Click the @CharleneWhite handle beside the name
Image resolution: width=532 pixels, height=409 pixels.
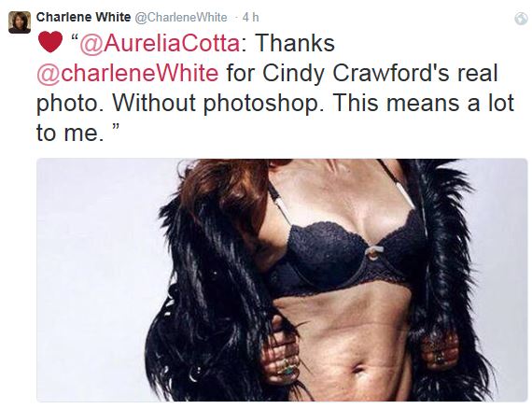click(x=181, y=18)
